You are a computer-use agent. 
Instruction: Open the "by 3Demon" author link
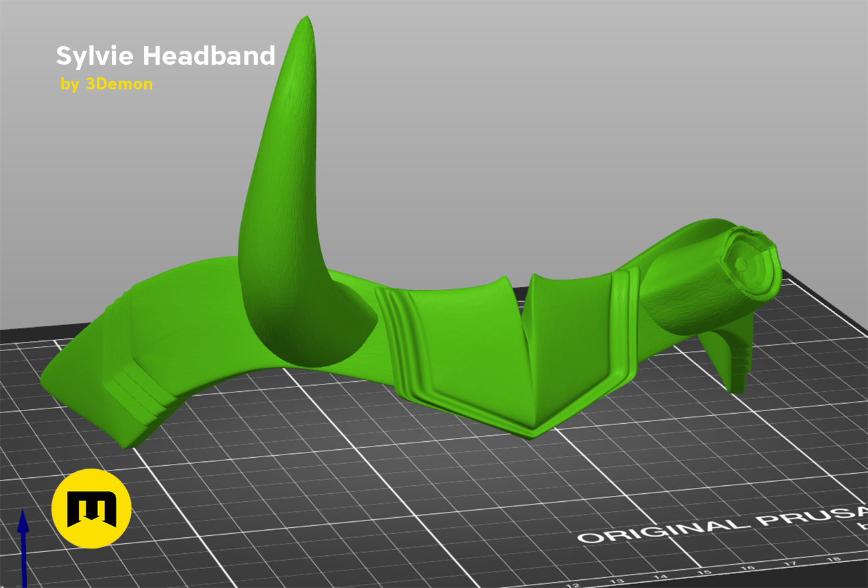coord(106,84)
